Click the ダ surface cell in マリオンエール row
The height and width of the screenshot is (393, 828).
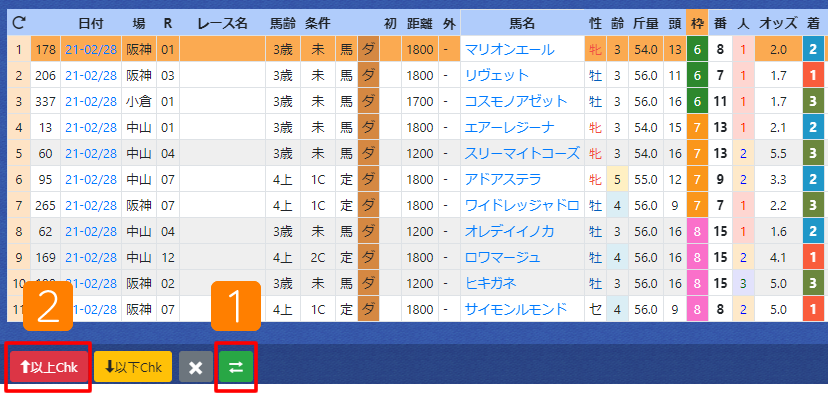[369, 50]
